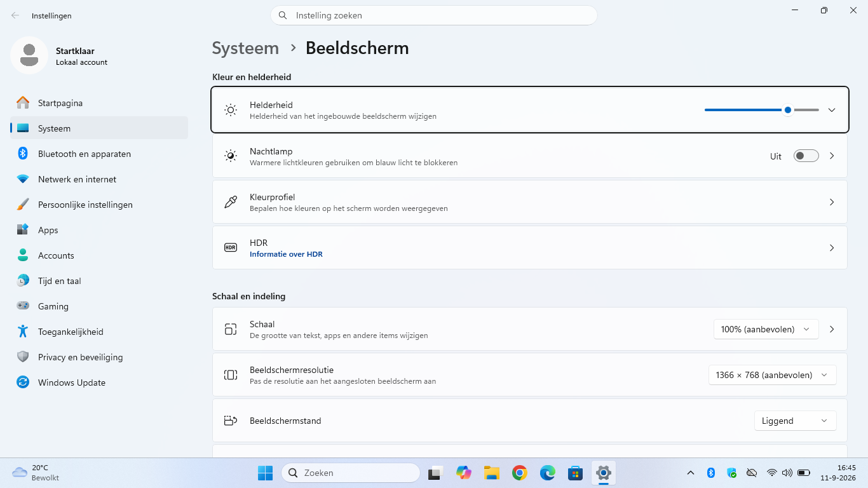Open the Kleurprofiel settings arrow
This screenshot has width=868, height=488.
tap(832, 202)
